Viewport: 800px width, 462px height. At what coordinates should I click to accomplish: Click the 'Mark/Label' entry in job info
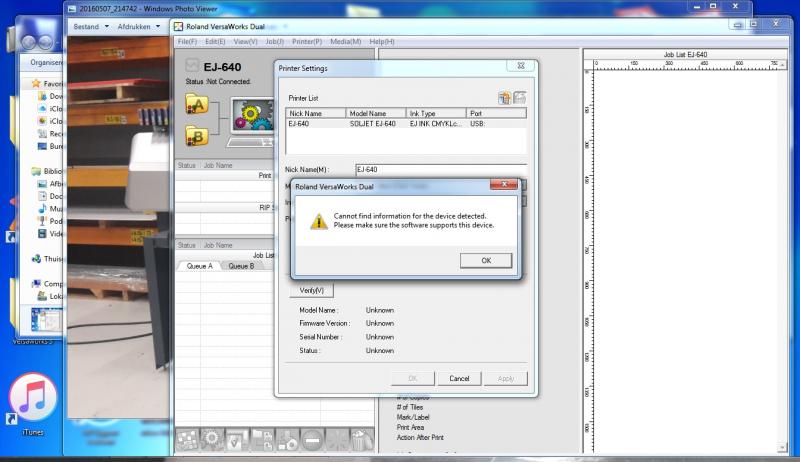pos(413,417)
